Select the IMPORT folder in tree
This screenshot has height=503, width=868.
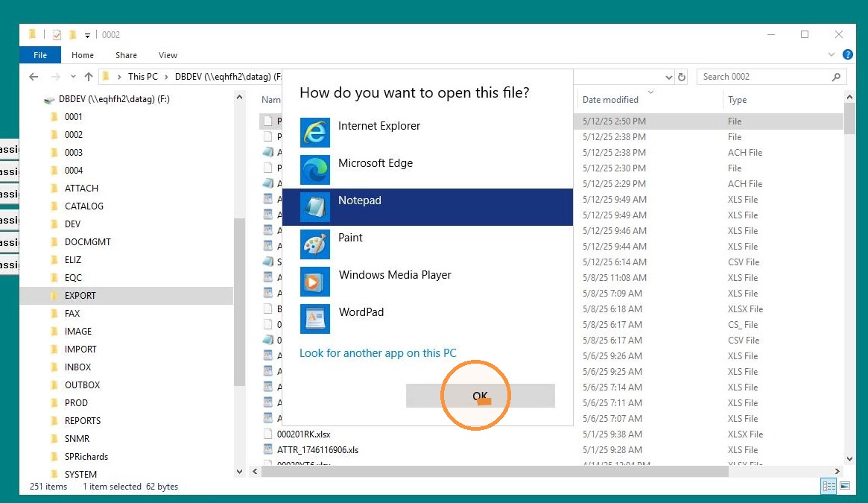coord(80,349)
